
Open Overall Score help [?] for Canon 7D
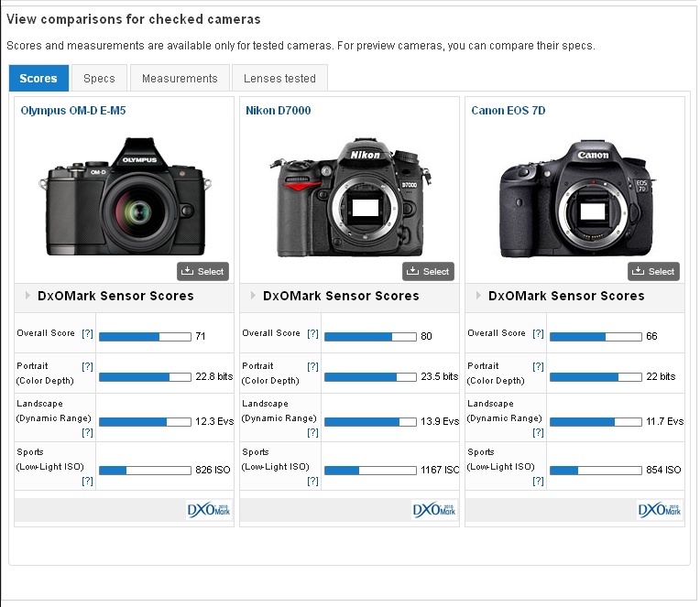pos(539,333)
